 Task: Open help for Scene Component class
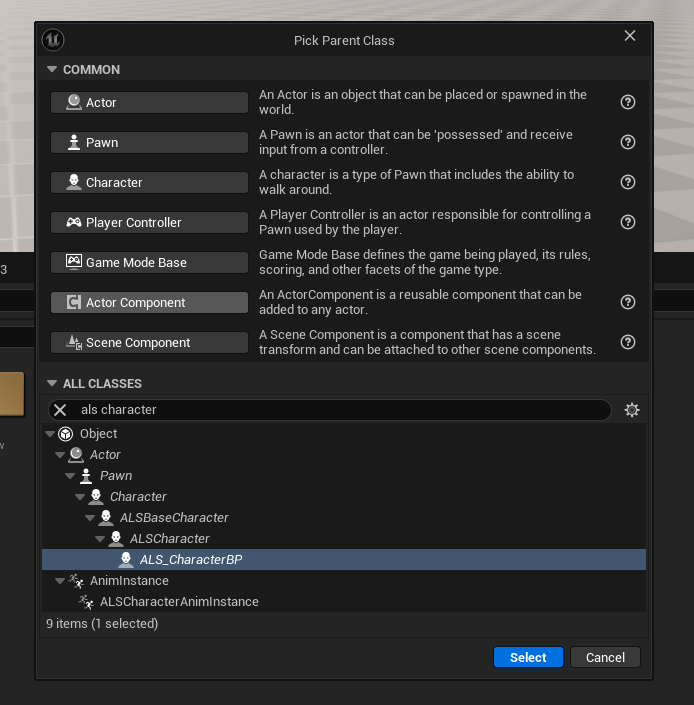tap(627, 342)
